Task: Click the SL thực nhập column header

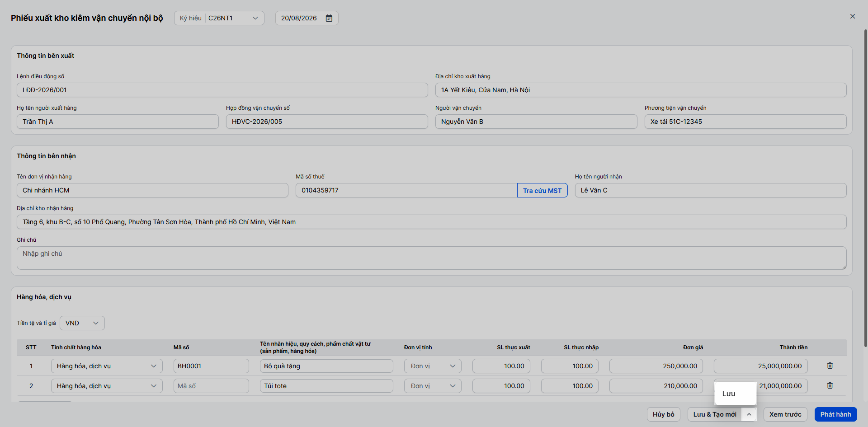Action: [x=581, y=347]
